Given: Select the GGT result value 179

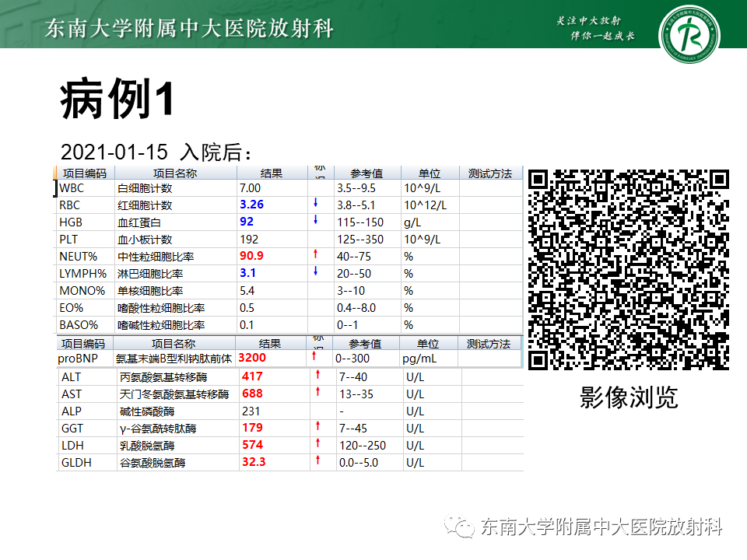Looking at the screenshot, I should [x=252, y=428].
